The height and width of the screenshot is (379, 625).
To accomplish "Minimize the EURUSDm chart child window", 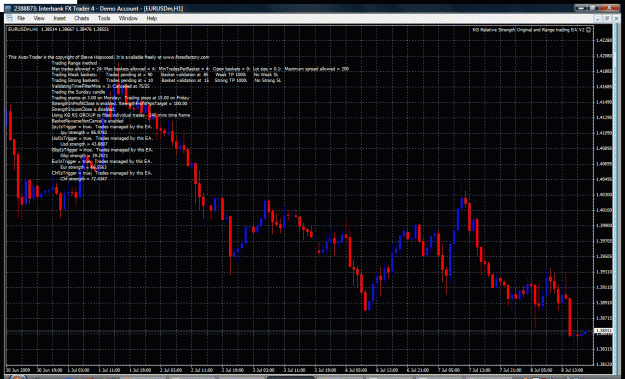I will point(598,18).
